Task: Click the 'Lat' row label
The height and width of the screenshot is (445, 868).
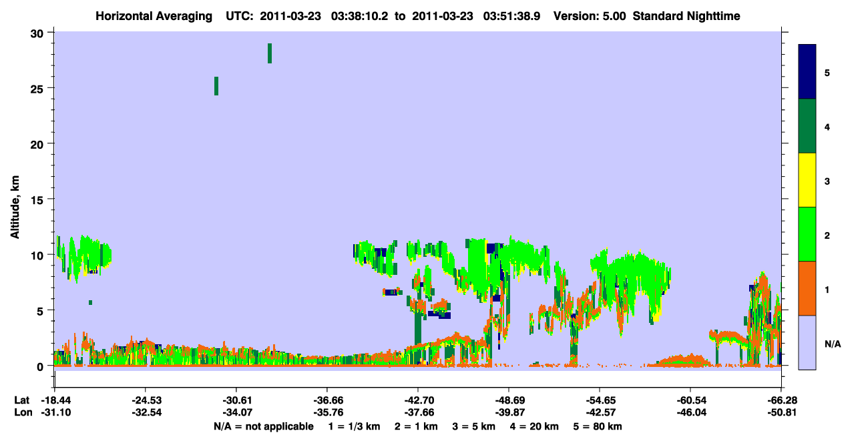Action: [21, 400]
